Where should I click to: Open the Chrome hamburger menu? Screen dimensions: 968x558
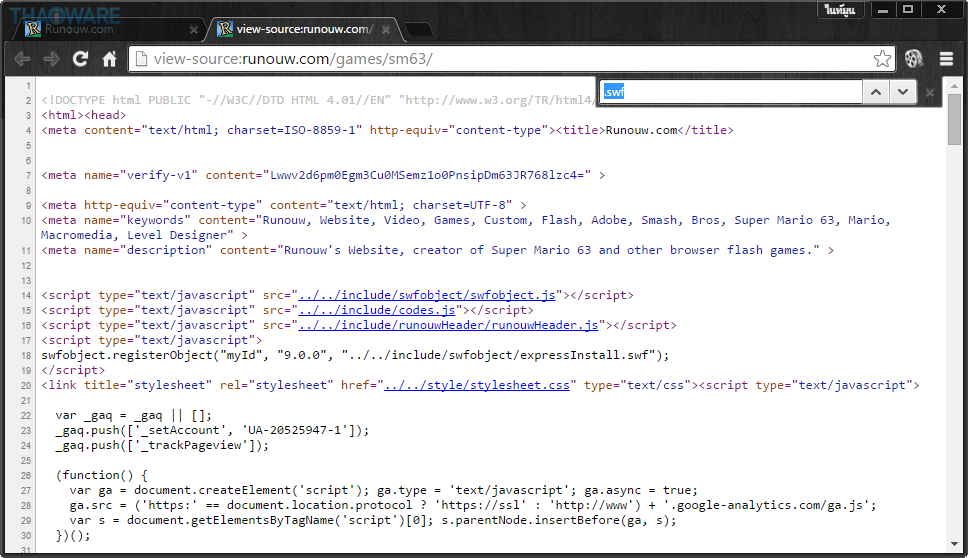tap(946, 59)
